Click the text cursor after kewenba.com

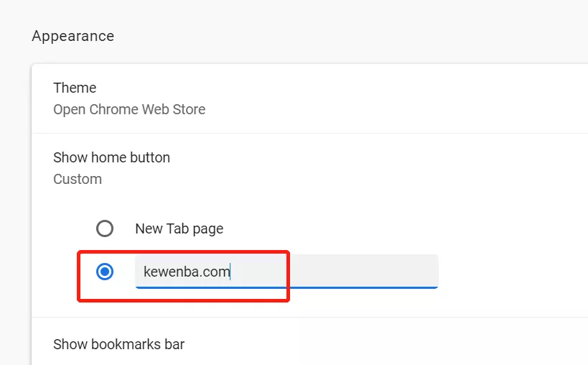tap(230, 272)
